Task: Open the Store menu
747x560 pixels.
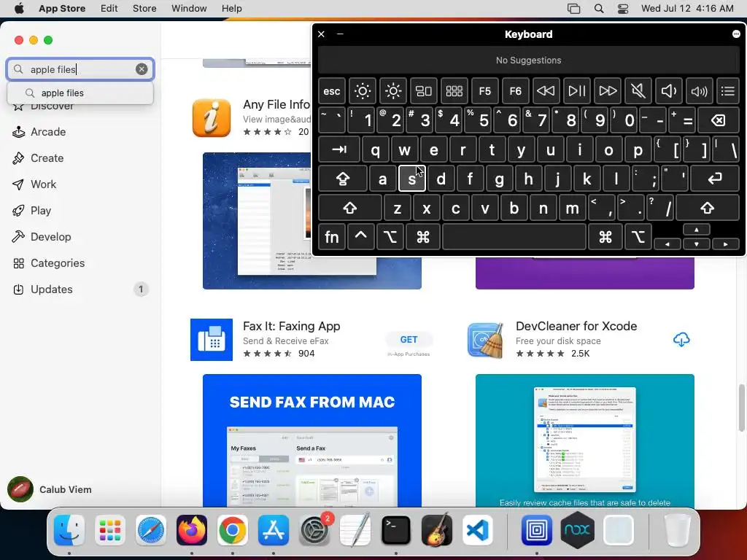Action: (144, 8)
